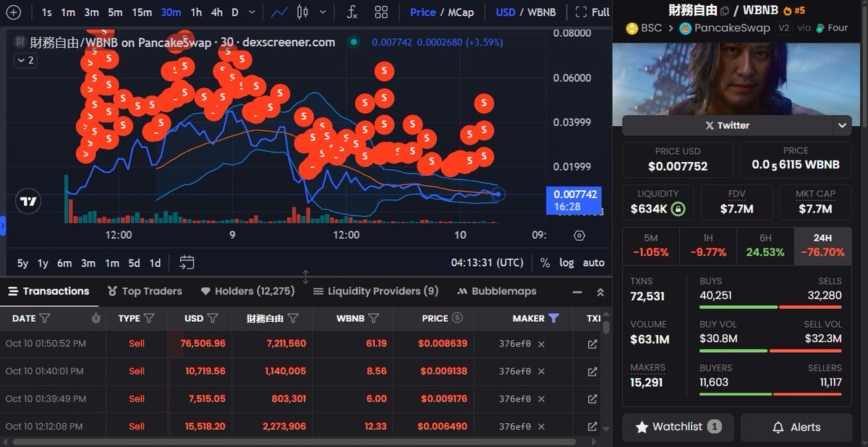Click the add-symbol plus icon in the chart toolbar
Image resolution: width=868 pixels, height=447 pixels.
13,12
